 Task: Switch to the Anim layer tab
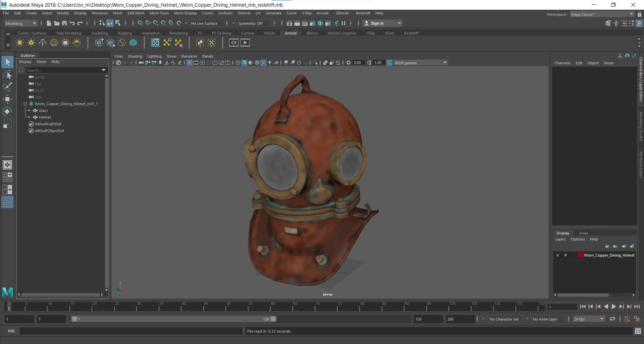click(x=583, y=233)
